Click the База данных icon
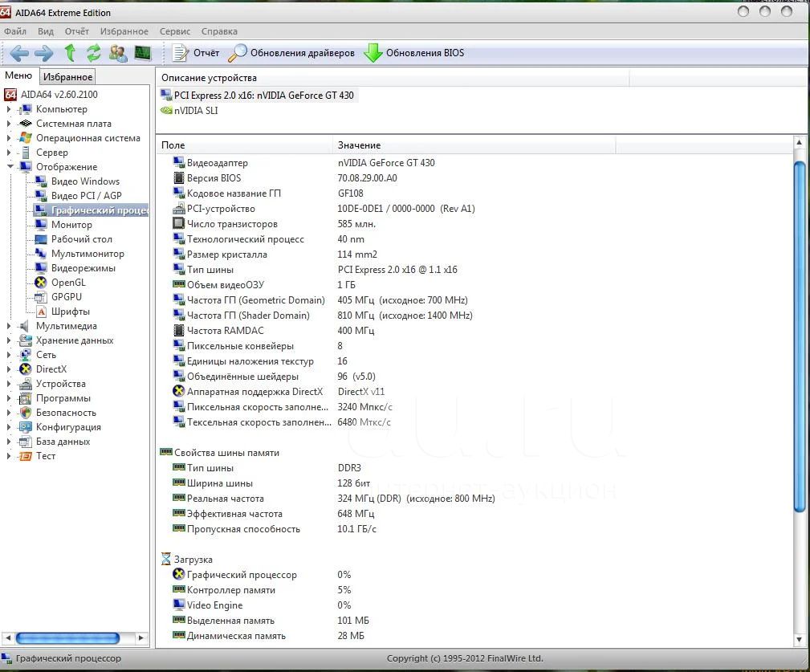The width and height of the screenshot is (810, 672). pyautogui.click(x=26, y=442)
